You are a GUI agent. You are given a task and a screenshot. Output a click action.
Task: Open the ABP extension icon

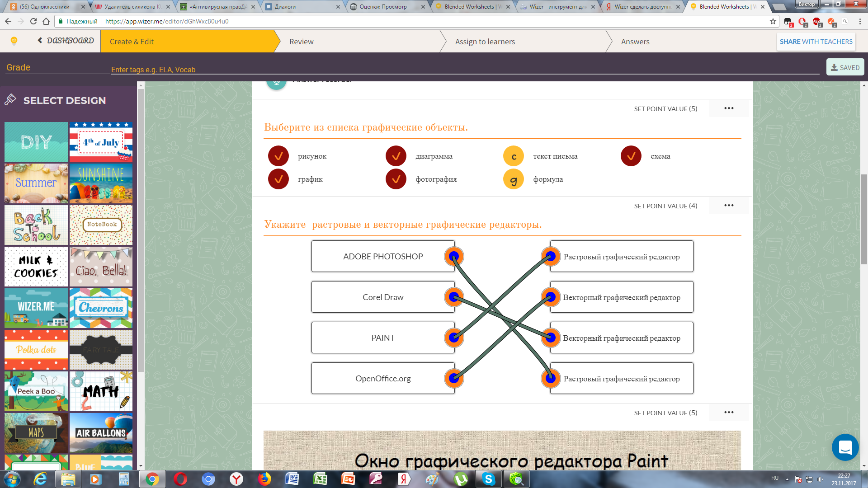[x=816, y=21]
